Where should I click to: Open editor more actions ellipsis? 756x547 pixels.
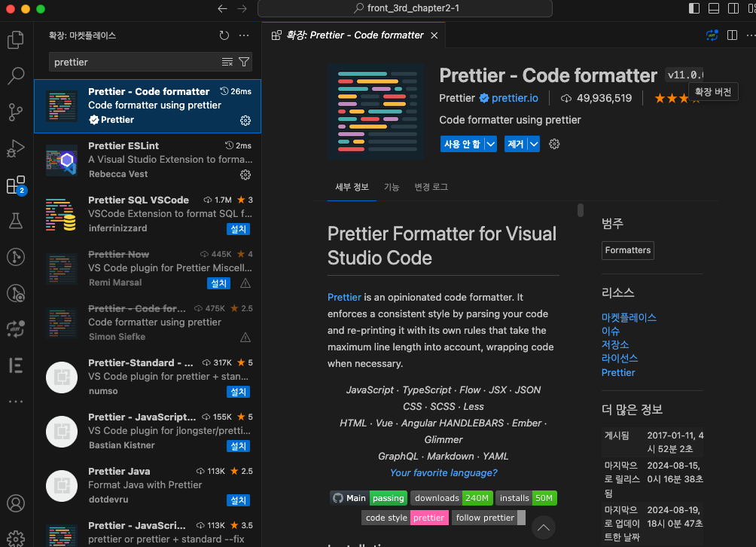751,35
